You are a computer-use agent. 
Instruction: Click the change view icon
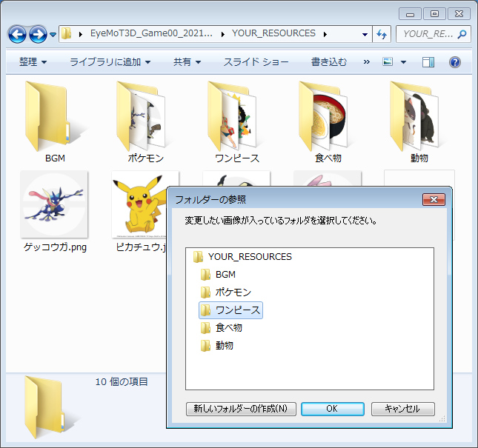(x=388, y=61)
